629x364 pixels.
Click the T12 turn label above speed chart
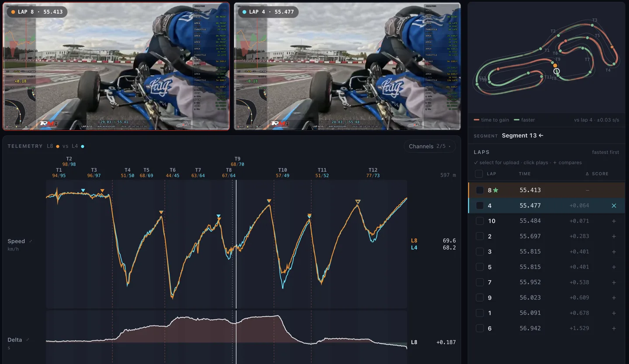[x=373, y=170]
